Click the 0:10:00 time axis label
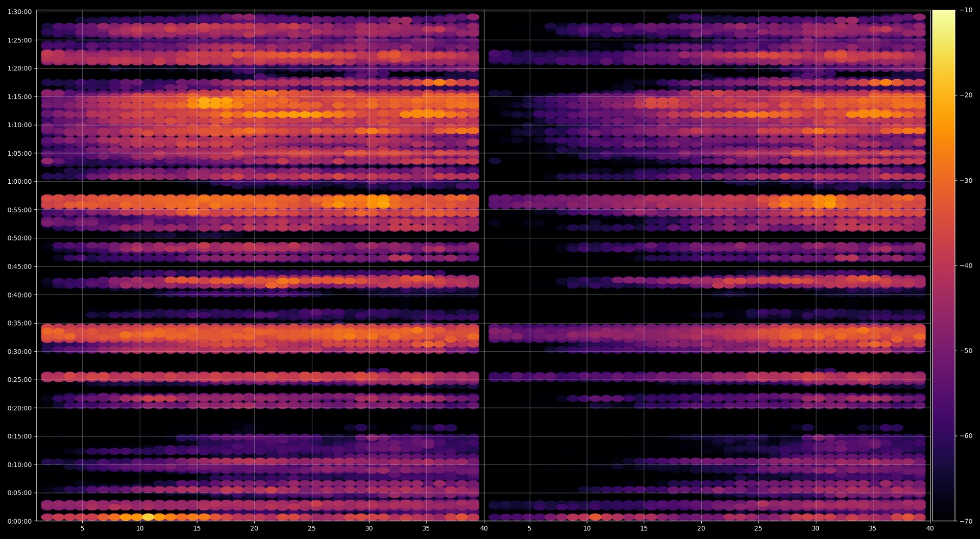The image size is (980, 539). point(19,465)
